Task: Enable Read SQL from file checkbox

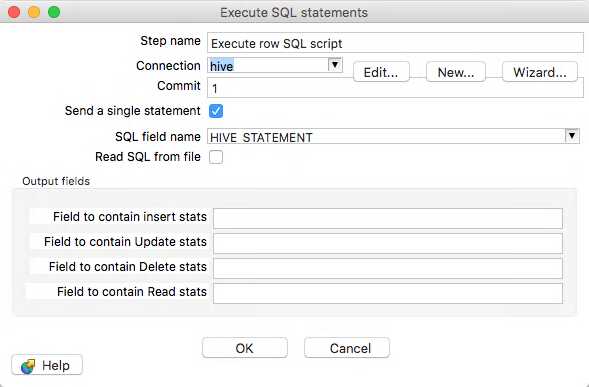Action: click(x=216, y=157)
